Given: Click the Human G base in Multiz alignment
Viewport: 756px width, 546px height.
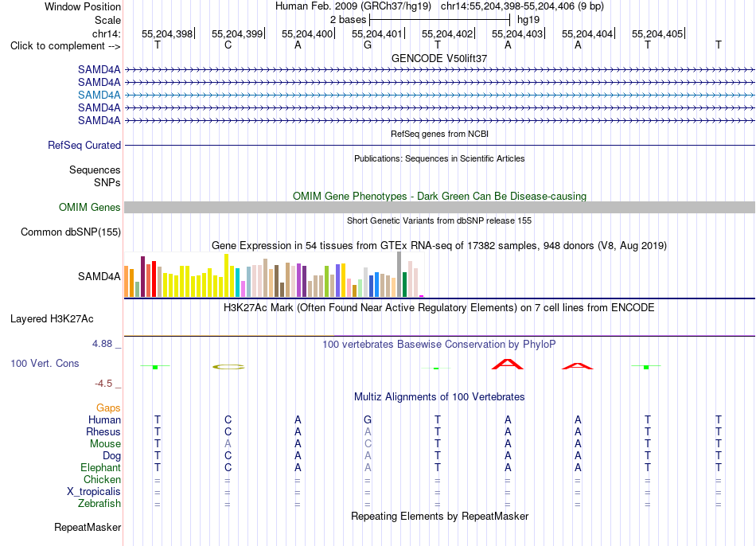Looking at the screenshot, I should 368,419.
